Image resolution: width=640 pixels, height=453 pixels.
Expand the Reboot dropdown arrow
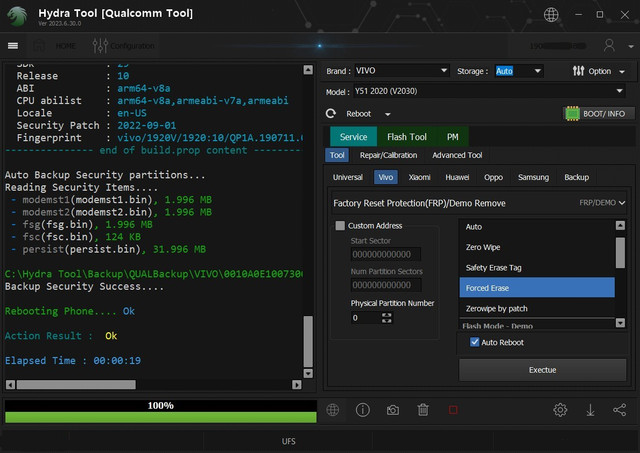[387, 114]
